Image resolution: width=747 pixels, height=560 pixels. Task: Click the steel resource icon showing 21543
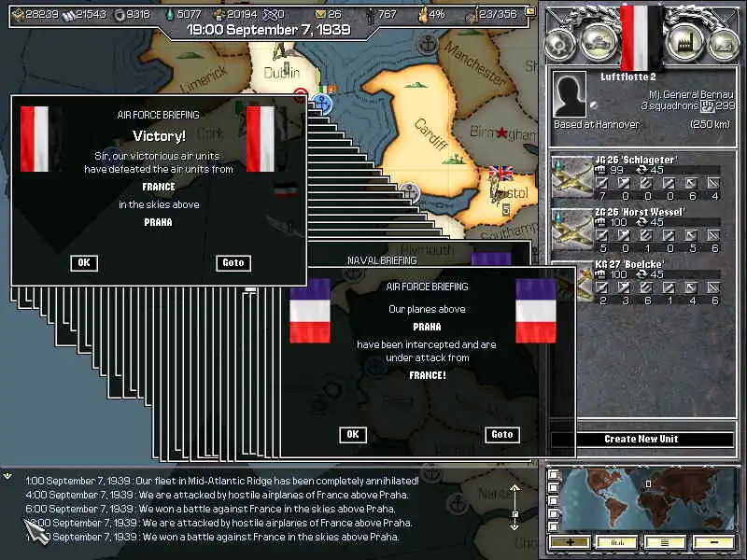pyautogui.click(x=68, y=15)
